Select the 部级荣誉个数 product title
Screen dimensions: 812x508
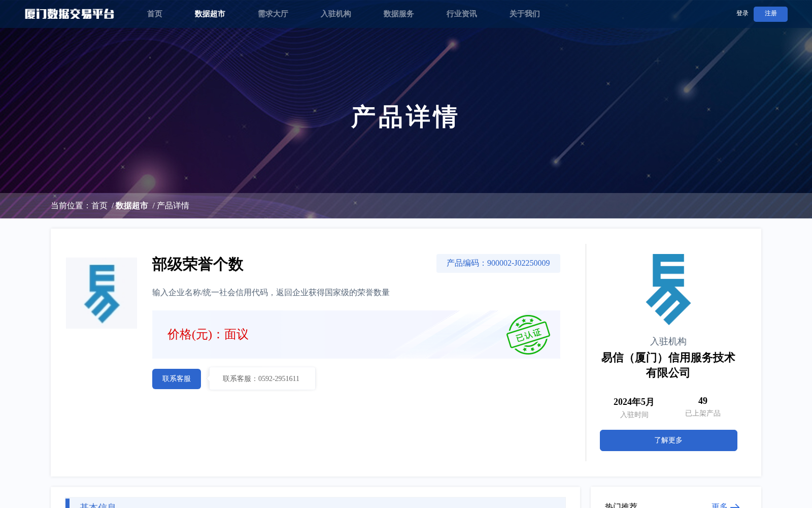(198, 264)
